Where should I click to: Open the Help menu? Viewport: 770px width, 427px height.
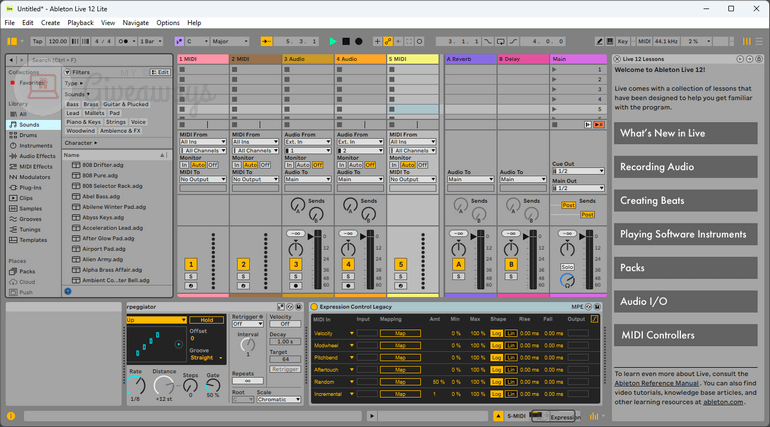194,23
